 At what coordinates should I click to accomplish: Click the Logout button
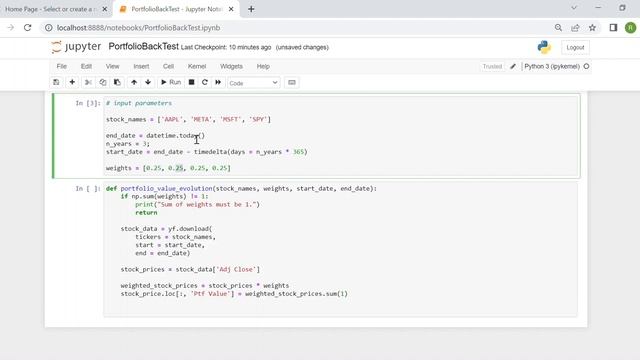[x=575, y=47]
